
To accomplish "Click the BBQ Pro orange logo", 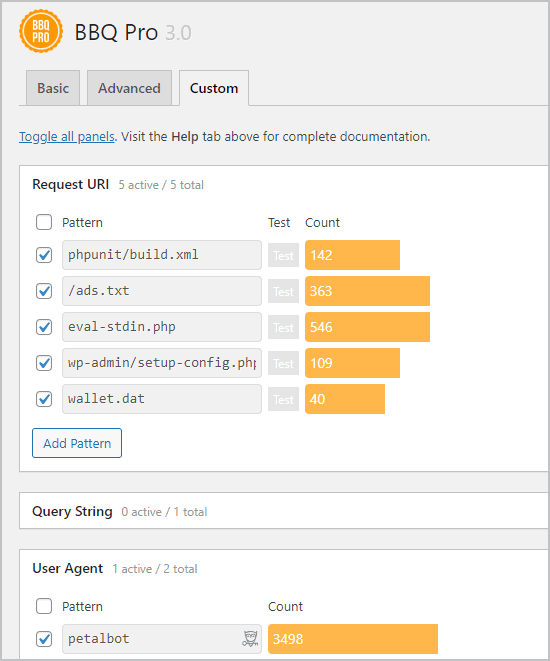I will tap(41, 31).
